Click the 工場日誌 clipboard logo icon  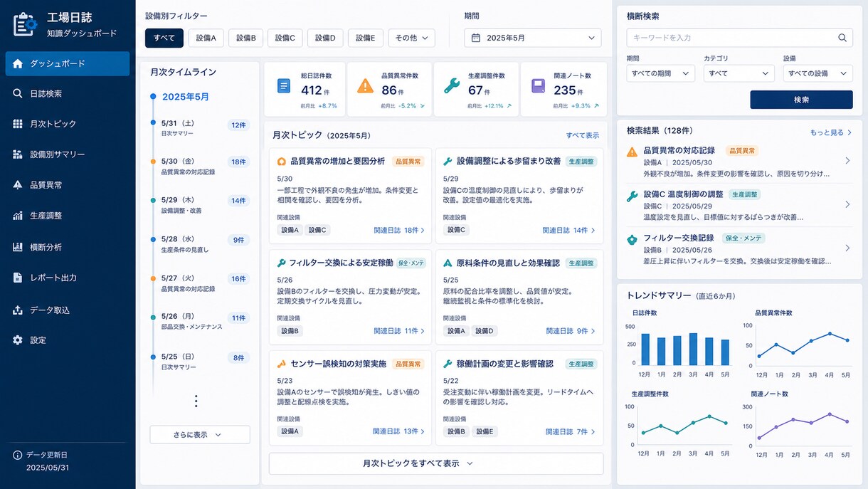pos(25,24)
